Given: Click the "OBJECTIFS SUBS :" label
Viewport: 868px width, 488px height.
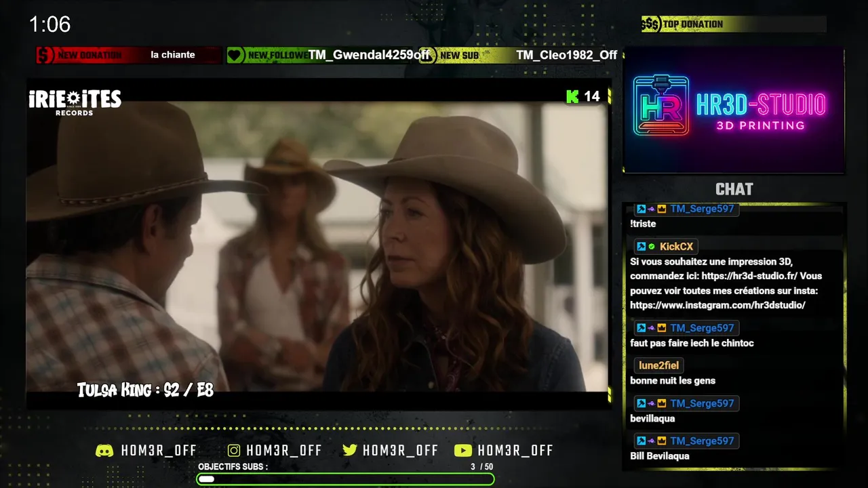Looking at the screenshot, I should [x=233, y=467].
